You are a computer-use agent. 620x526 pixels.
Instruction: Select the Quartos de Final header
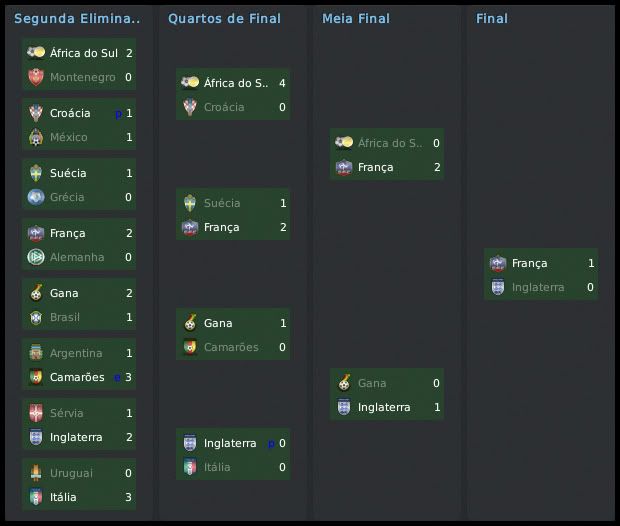[x=224, y=19]
